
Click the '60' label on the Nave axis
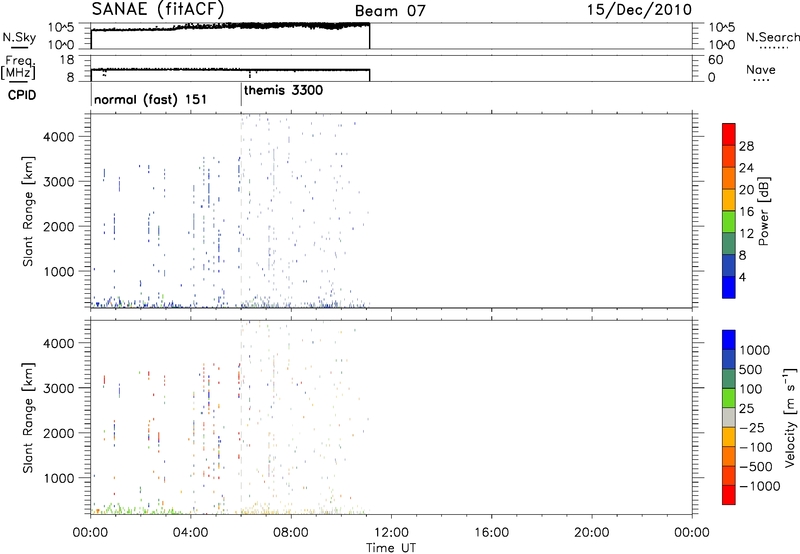point(715,60)
